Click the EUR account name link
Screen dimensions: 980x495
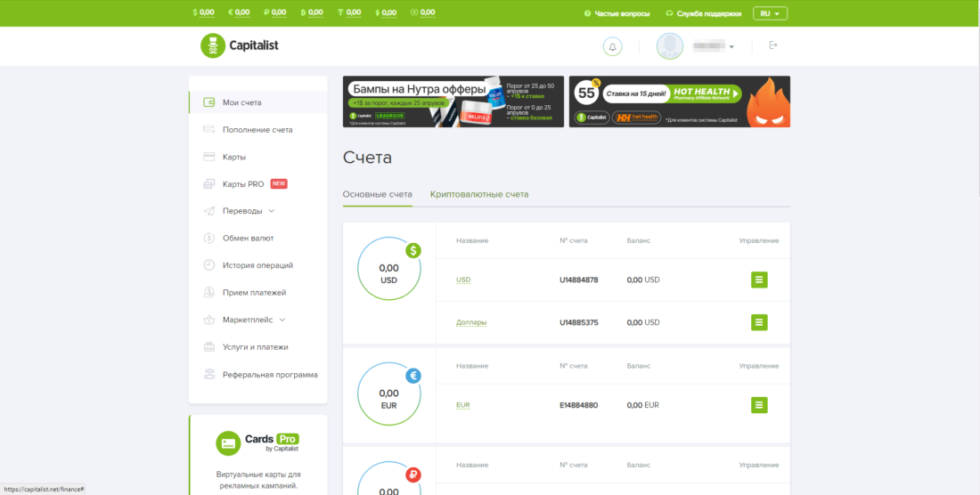[462, 405]
